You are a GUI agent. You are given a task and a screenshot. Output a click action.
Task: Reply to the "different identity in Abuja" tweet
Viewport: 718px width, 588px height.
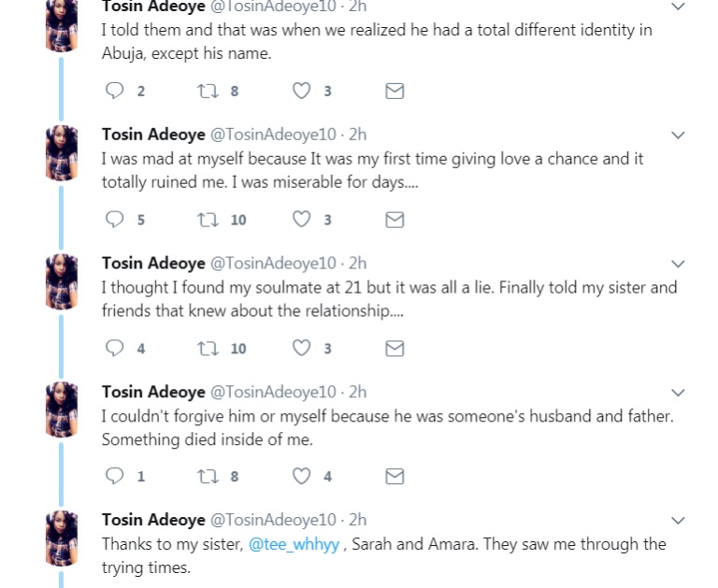pos(115,91)
